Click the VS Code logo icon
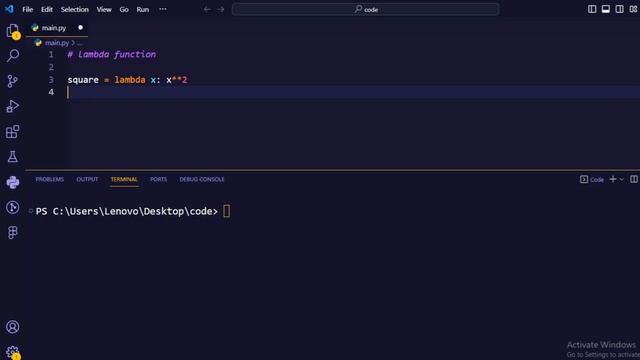This screenshot has height=360, width=640. coord(9,9)
